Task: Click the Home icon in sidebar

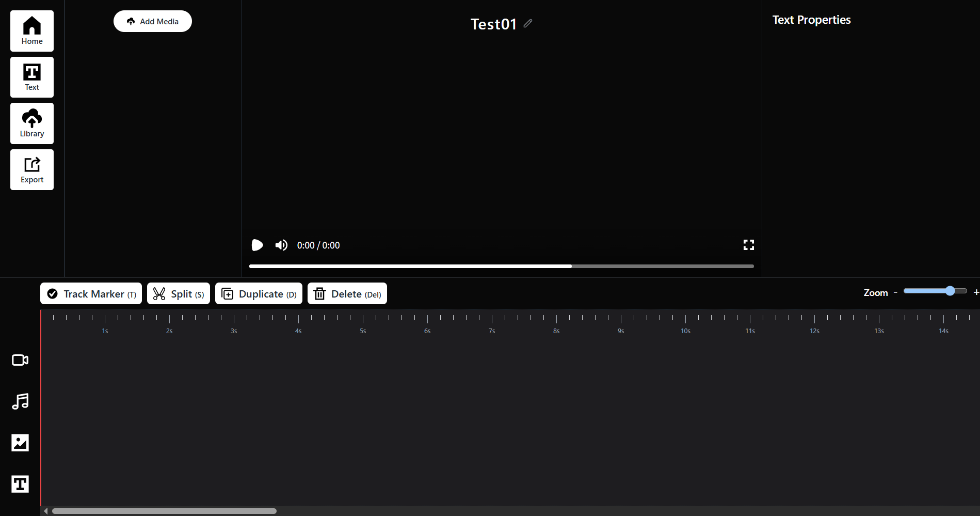Action: click(x=32, y=30)
